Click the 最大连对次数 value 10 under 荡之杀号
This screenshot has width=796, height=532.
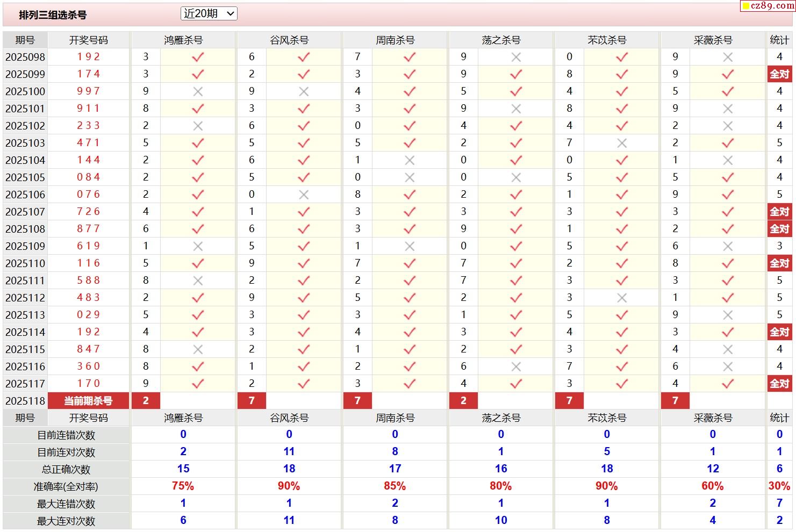pyautogui.click(x=501, y=521)
